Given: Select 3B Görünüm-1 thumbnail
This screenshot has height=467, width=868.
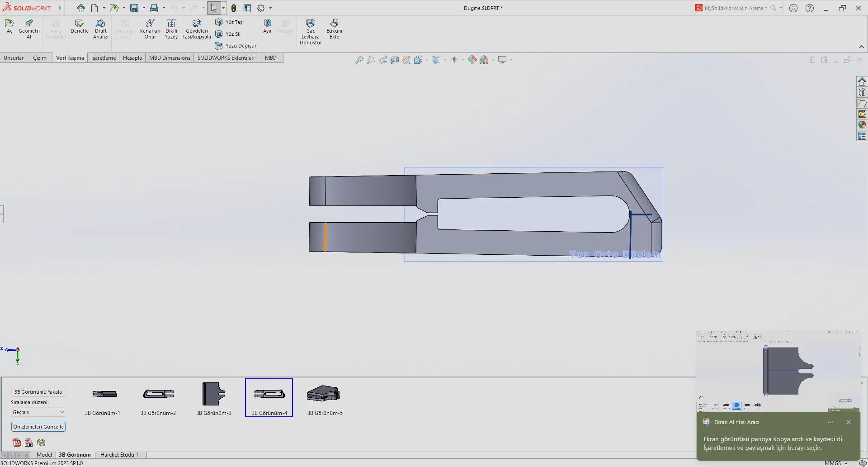Looking at the screenshot, I should [103, 398].
